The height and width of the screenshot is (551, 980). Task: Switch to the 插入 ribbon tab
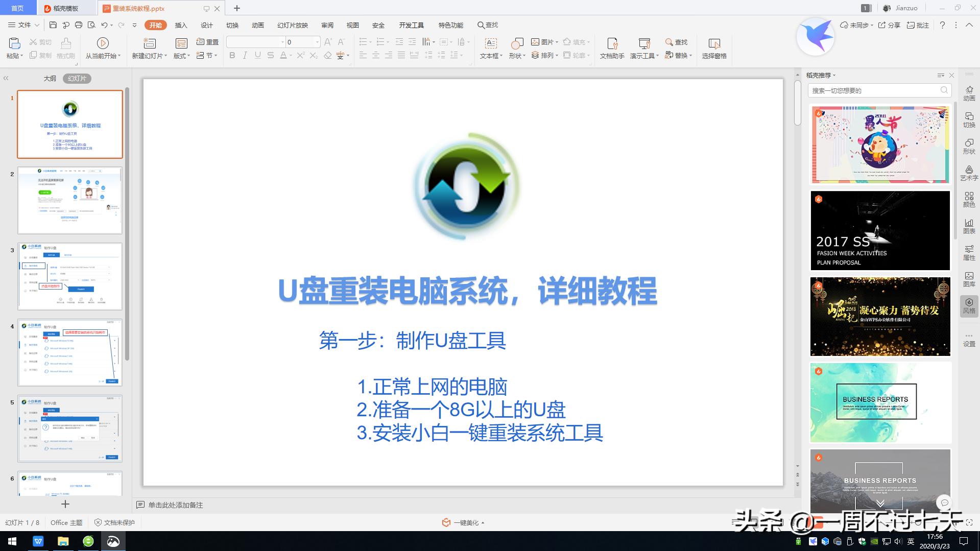tap(181, 25)
